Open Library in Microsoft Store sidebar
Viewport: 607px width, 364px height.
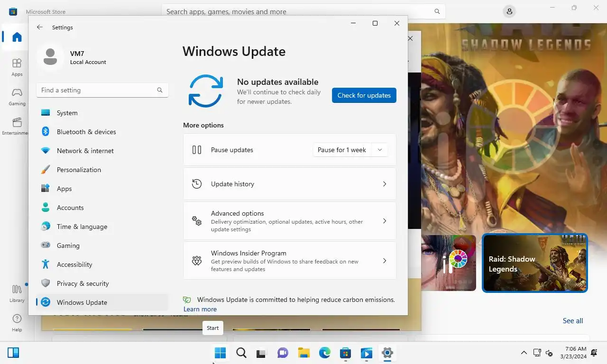tap(17, 293)
